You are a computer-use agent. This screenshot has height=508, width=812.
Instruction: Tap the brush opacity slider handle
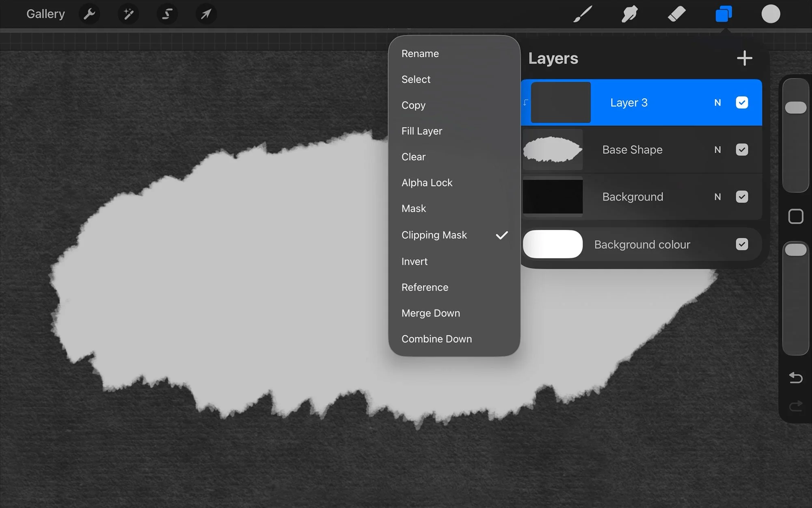pos(795,250)
